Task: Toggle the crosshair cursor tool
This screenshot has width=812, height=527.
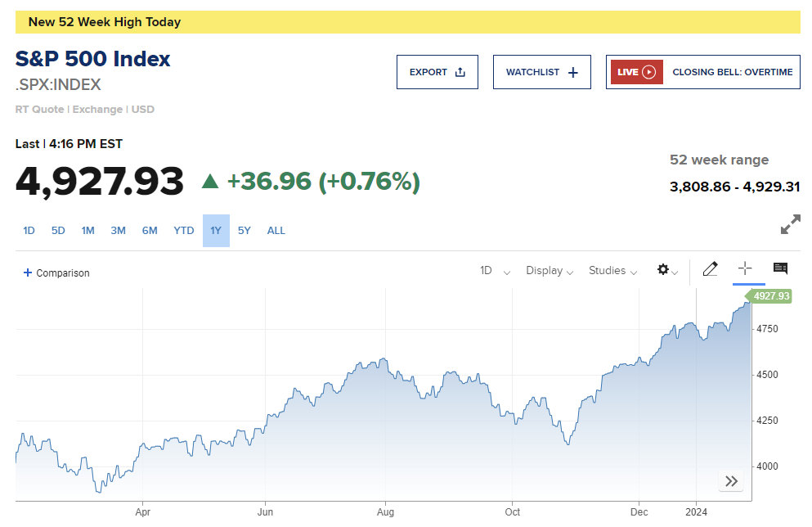Action: pyautogui.click(x=745, y=268)
